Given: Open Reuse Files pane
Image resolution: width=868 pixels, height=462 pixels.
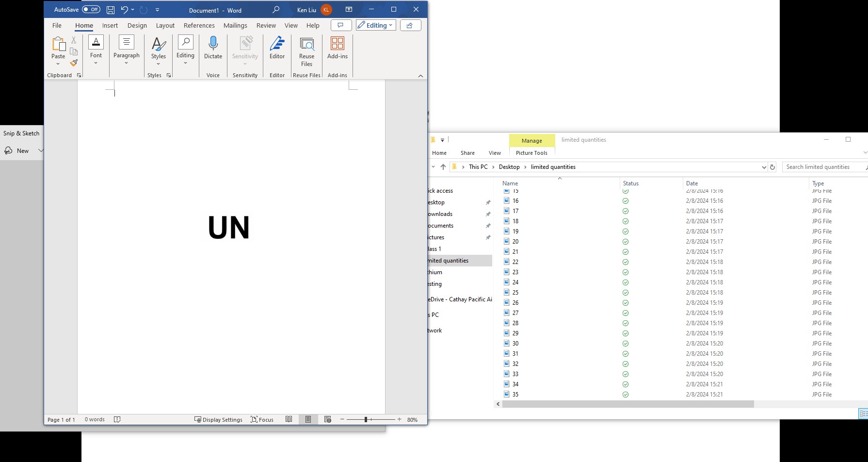Looking at the screenshot, I should [x=306, y=51].
